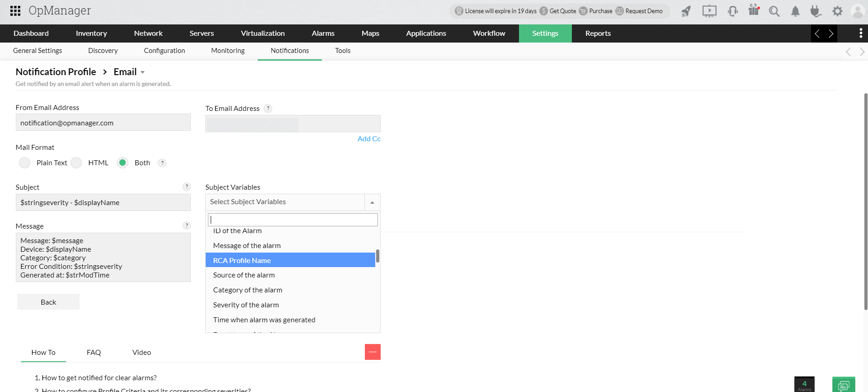Open the Inventory menu

pos(91,33)
